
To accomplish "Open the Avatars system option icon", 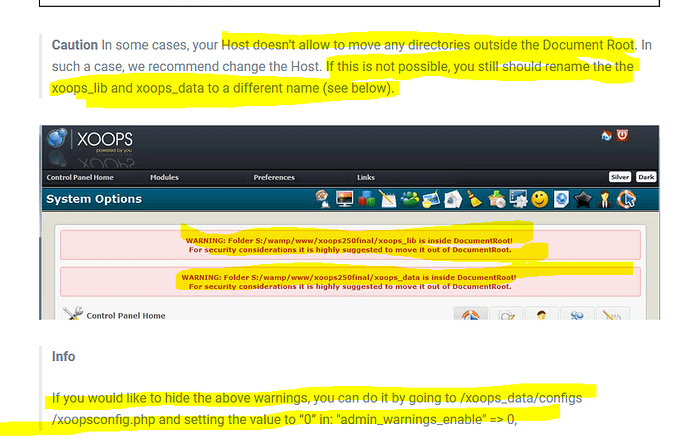I will coord(323,199).
